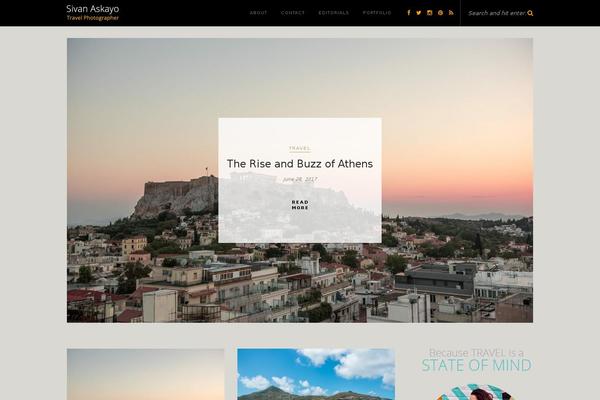Click the State of Mind banner

pyautogui.click(x=476, y=360)
